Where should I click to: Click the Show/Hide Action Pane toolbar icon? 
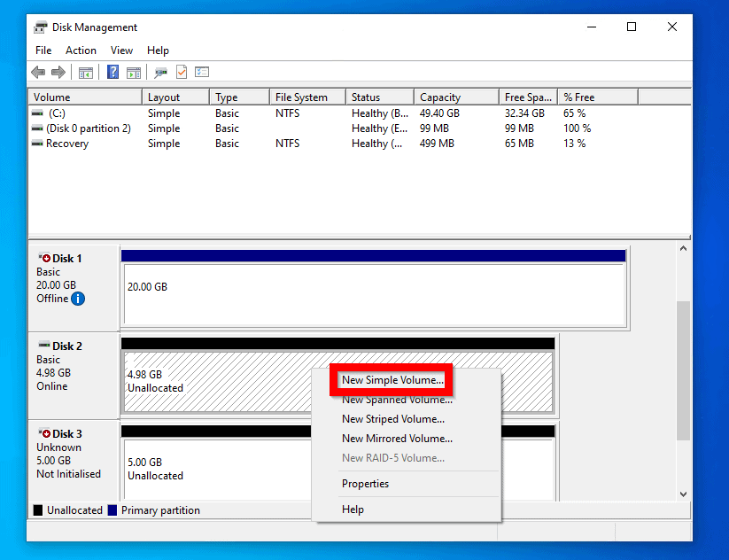coord(134,72)
